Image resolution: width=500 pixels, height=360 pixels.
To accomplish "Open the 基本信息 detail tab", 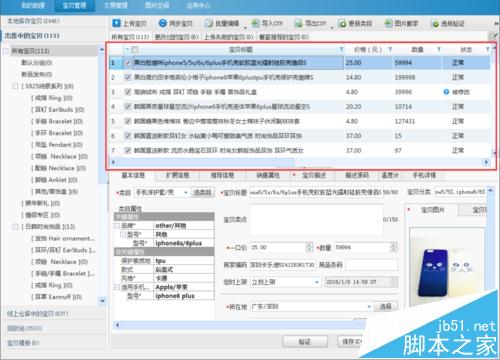I will [133, 175].
